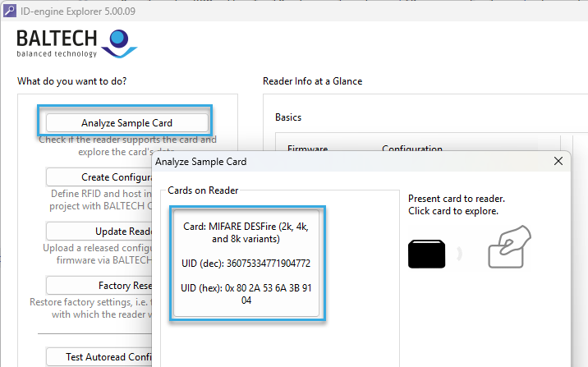This screenshot has height=367, width=588.
Task: Click the 'Configuration' column label
Action: tap(412, 149)
